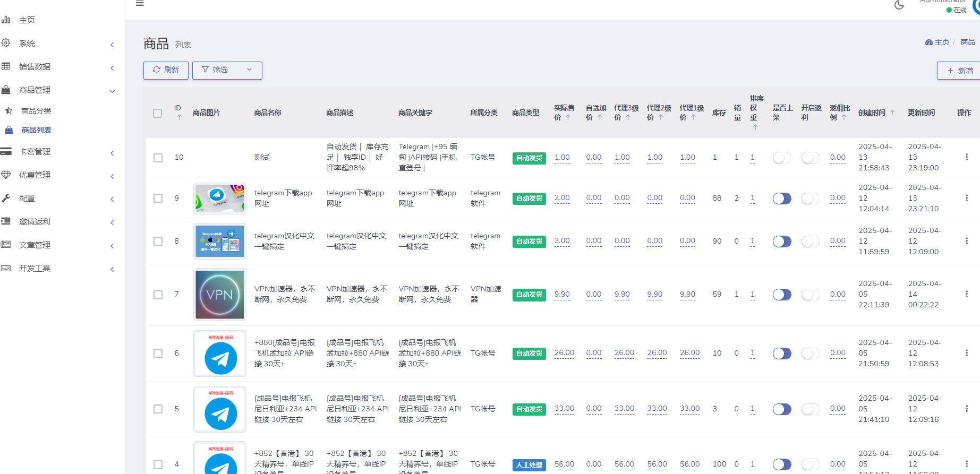
Task: Check the select-all checkbox in table header
Action: tap(157, 113)
